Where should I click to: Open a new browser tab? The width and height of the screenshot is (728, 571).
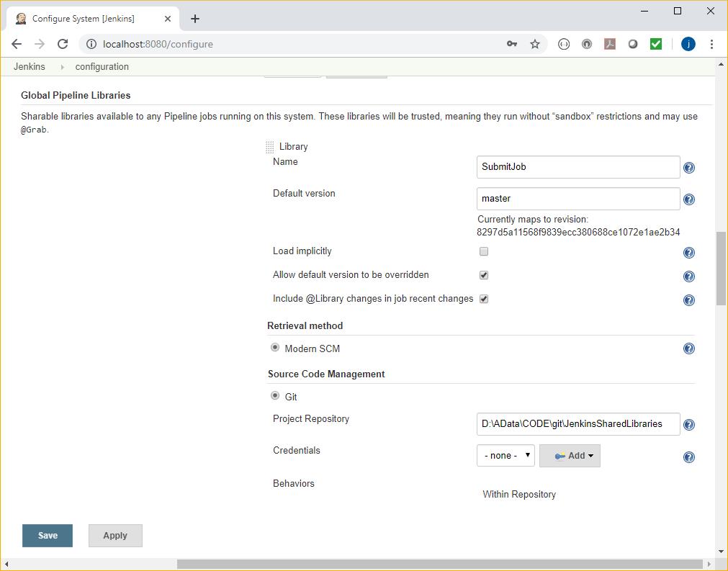coord(195,19)
